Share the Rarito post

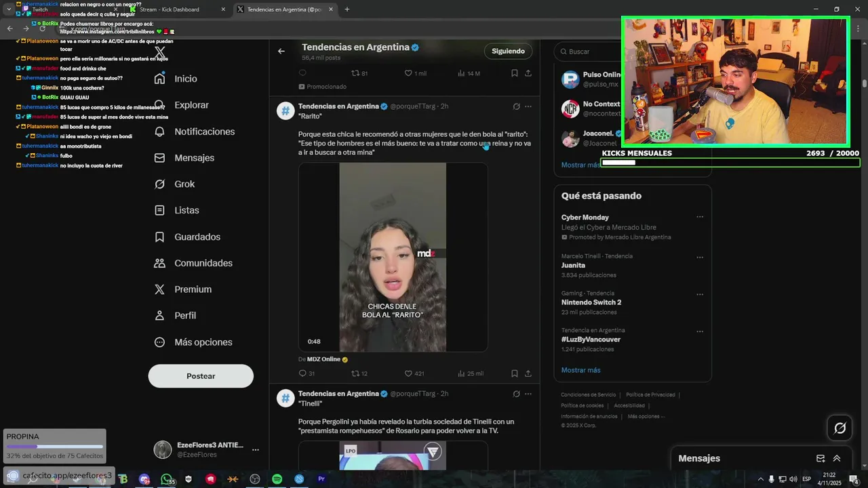point(528,373)
